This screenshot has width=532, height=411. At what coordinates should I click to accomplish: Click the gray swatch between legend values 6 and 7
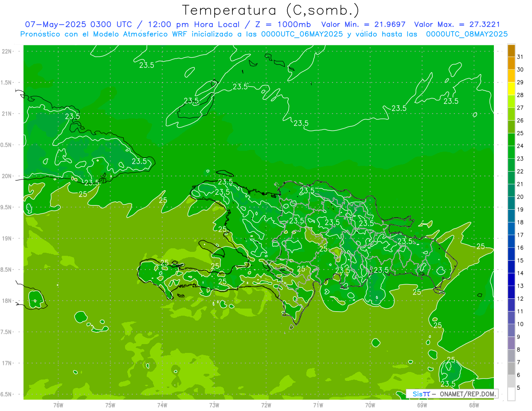(x=511, y=368)
